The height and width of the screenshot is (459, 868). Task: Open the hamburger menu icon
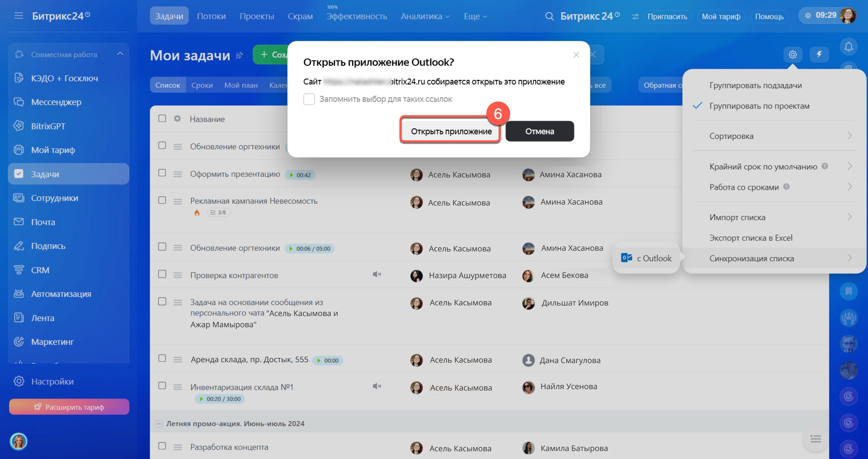pos(19,16)
